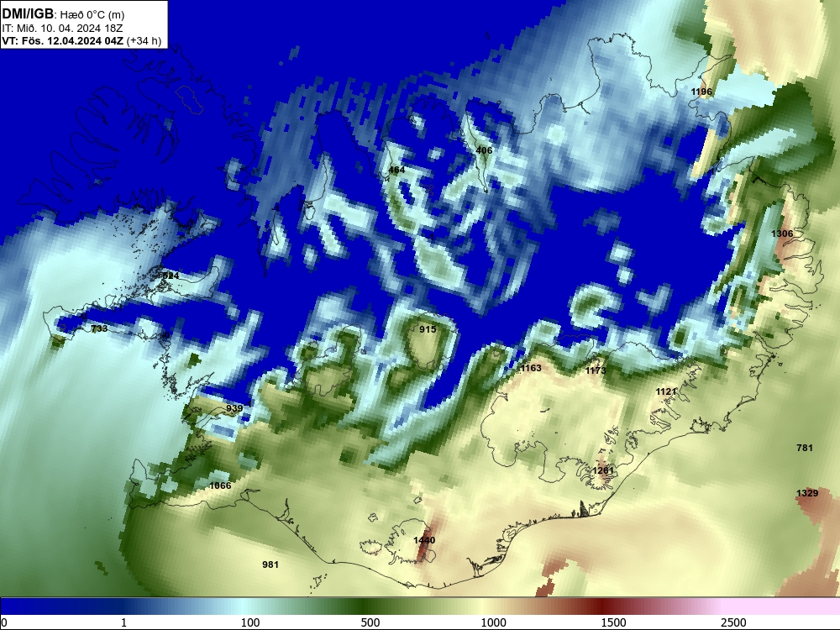
Task: Click the 406 value on the map
Action: point(484,150)
